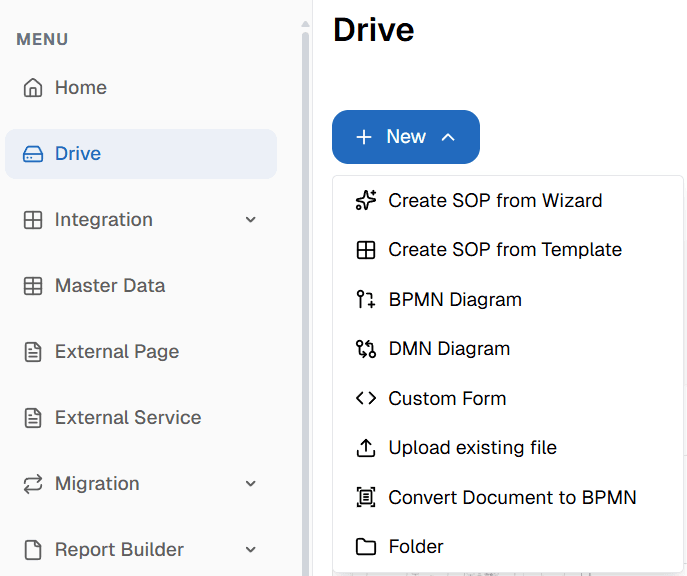Click the Convert Document to BPMN icon
The image size is (687, 576).
366,497
